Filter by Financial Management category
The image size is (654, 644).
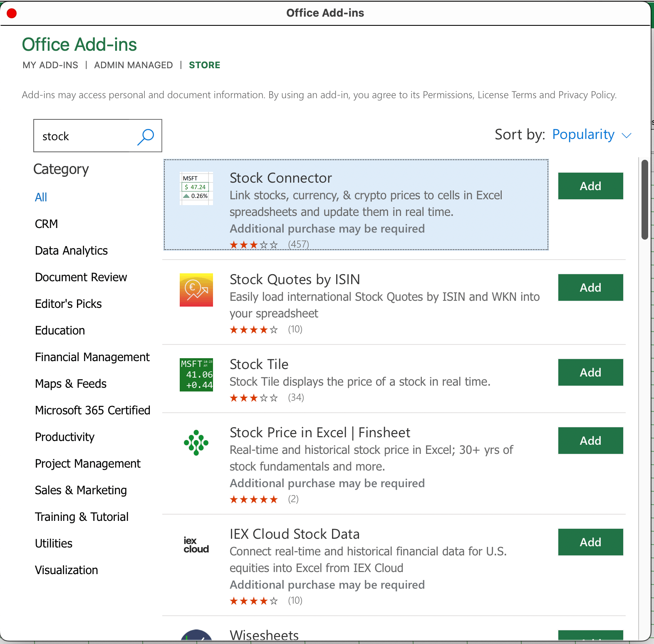tap(92, 357)
